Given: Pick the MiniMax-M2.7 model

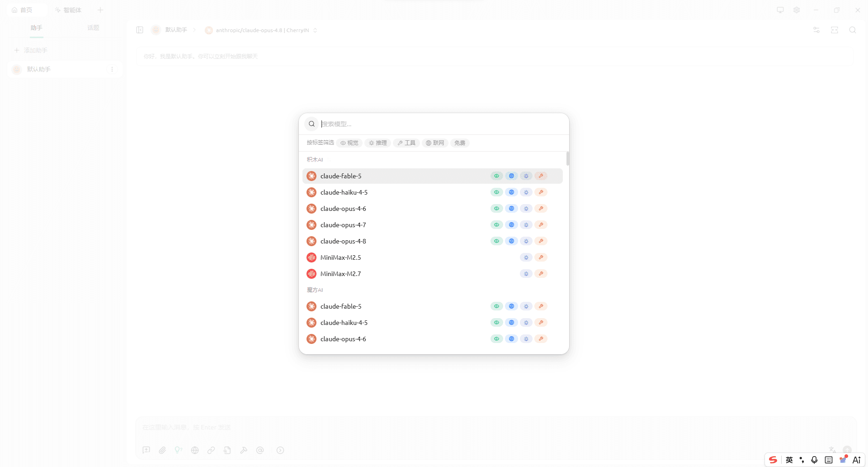Looking at the screenshot, I should tap(433, 274).
